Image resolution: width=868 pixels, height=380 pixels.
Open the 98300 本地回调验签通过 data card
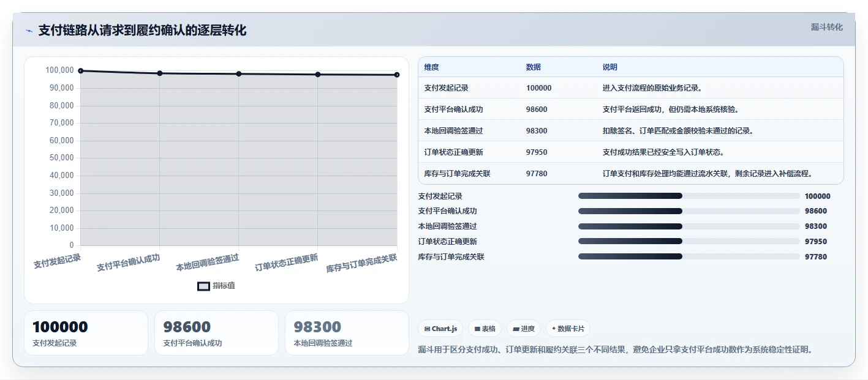click(x=347, y=333)
